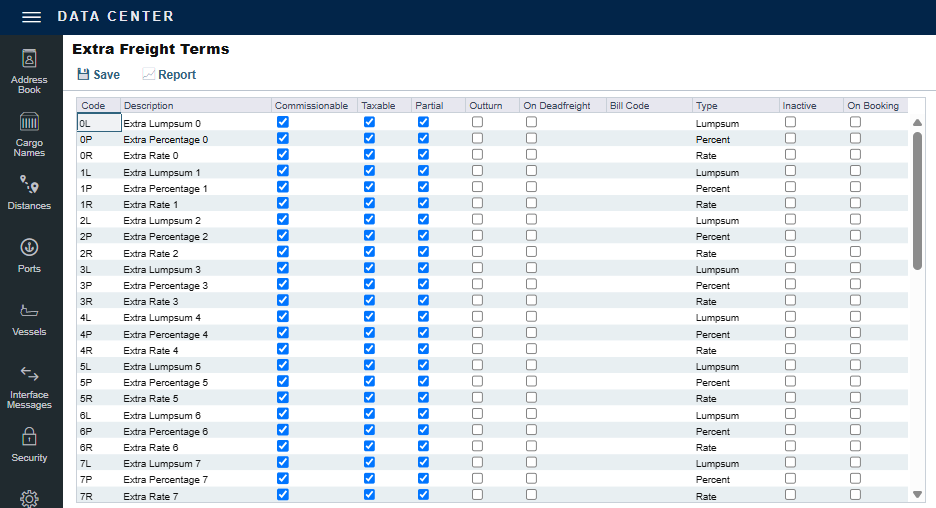Click Type 'Percent' for Extra Percentage 4
936x508 pixels.
click(735, 334)
